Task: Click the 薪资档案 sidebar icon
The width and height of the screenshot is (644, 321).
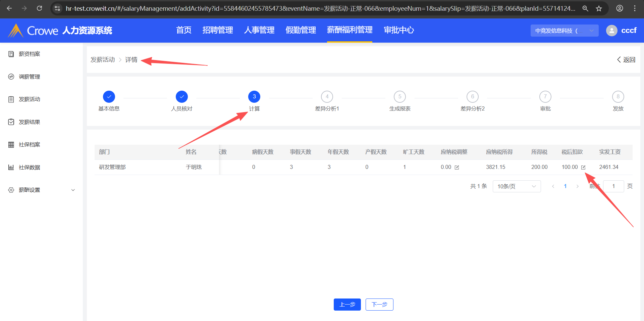Action: [x=11, y=54]
